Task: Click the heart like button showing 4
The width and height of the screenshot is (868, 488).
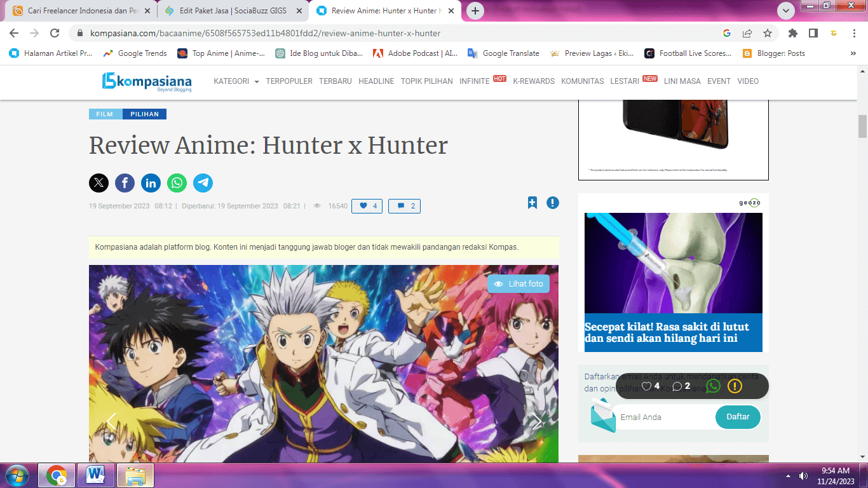Action: coord(367,206)
